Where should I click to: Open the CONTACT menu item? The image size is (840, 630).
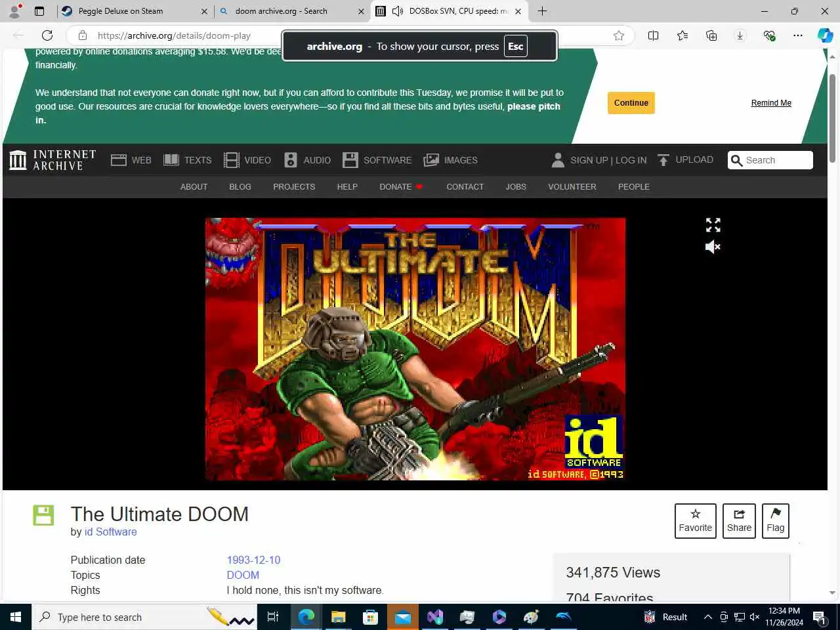coord(465,187)
